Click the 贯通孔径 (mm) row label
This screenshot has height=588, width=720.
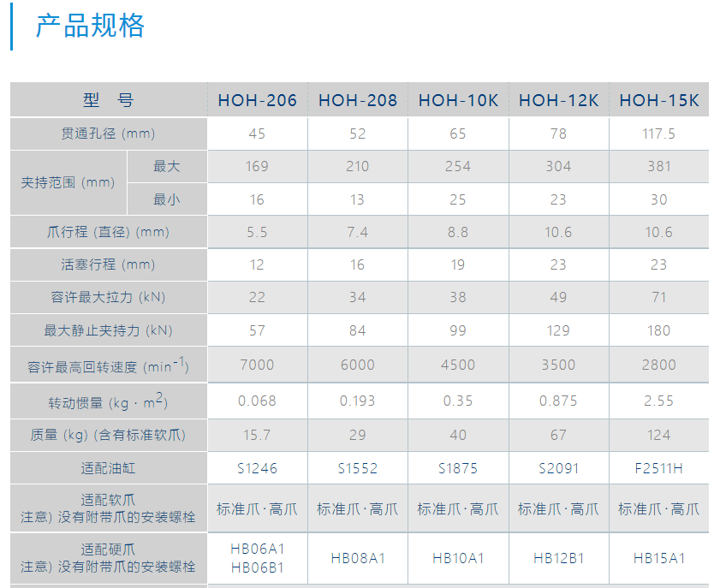tap(109, 134)
